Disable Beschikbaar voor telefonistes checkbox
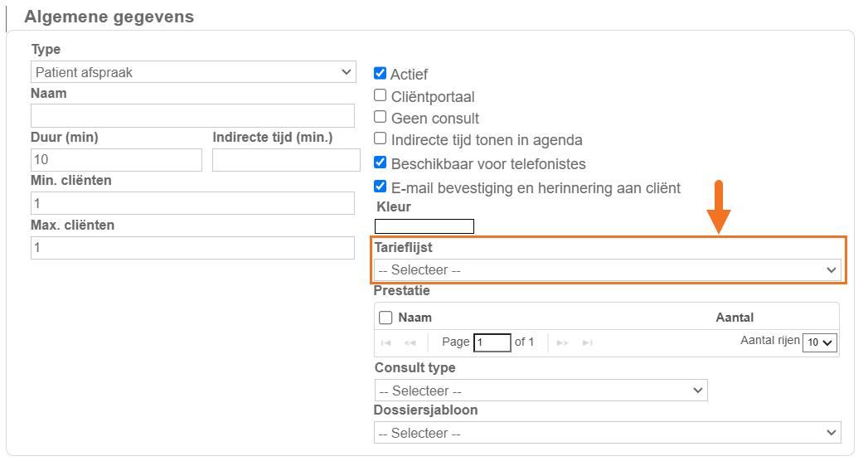 (x=381, y=163)
